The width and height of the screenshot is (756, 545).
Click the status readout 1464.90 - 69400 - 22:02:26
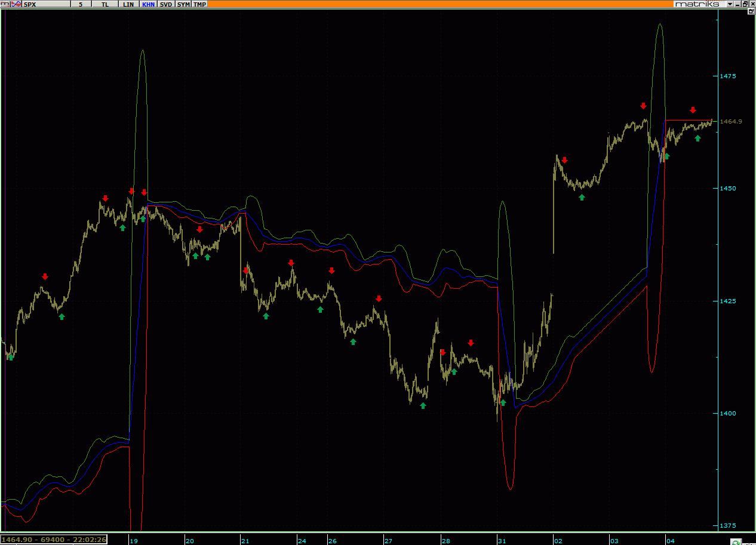[x=54, y=539]
